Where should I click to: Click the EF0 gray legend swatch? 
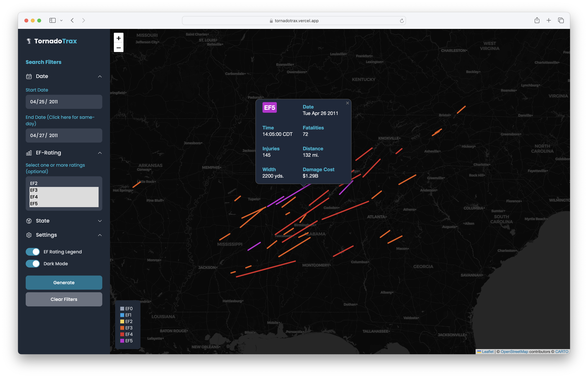click(x=122, y=309)
